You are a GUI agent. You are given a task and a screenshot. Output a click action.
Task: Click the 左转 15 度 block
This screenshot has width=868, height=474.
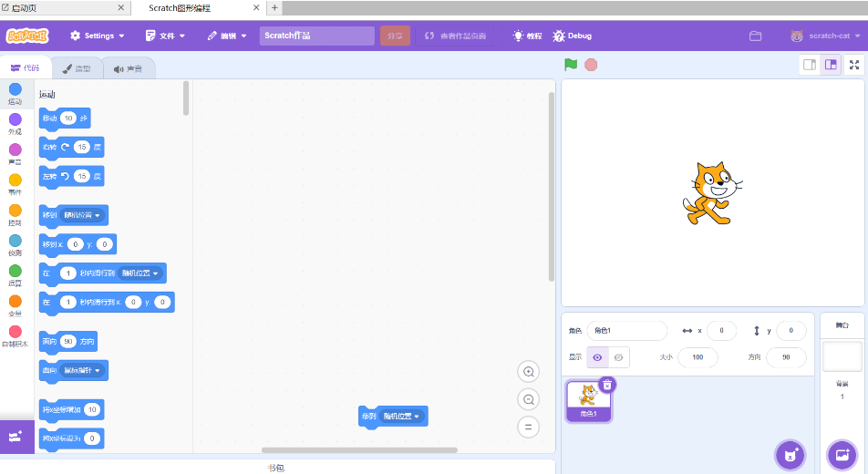pyautogui.click(x=71, y=177)
